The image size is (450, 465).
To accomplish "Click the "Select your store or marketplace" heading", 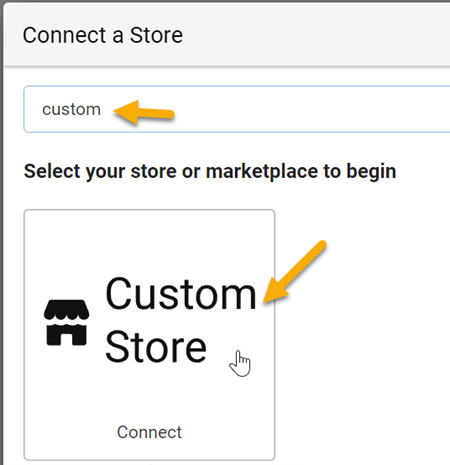I will 210,172.
